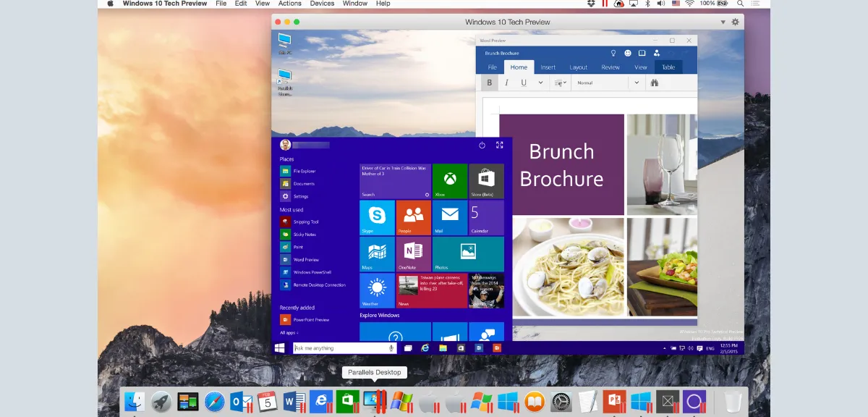The image size is (868, 417).
Task: Open the Devices menu in Mac menu bar
Action: pos(322,4)
